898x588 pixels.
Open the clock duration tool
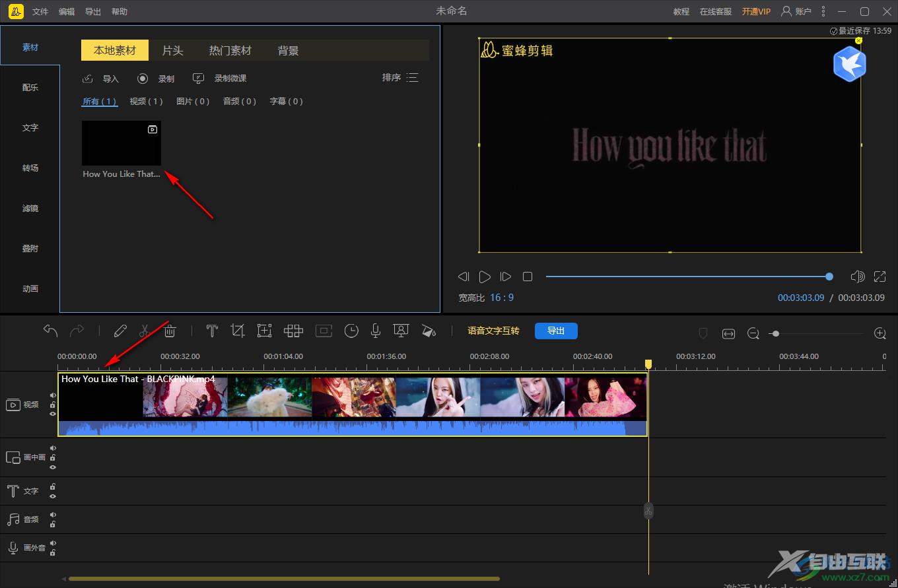pyautogui.click(x=351, y=331)
